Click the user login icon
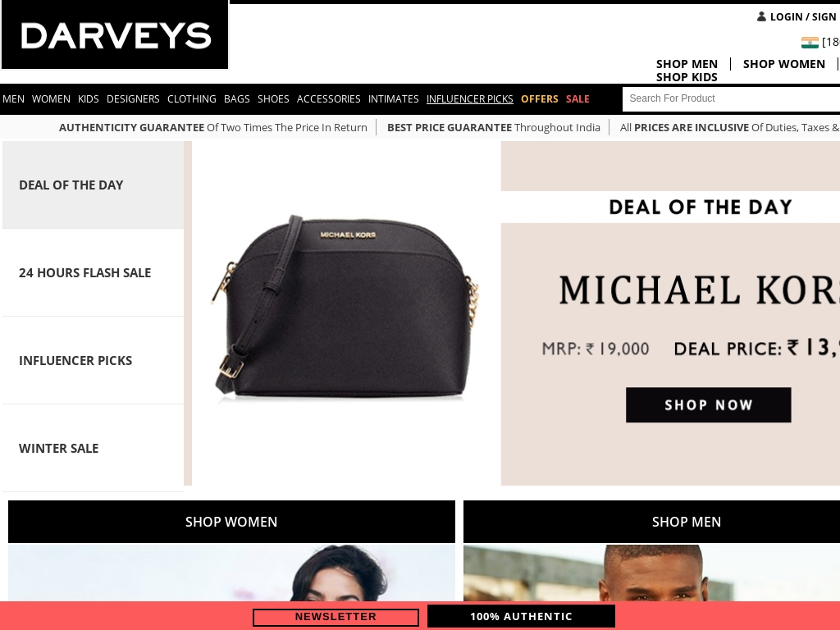 [x=761, y=16]
